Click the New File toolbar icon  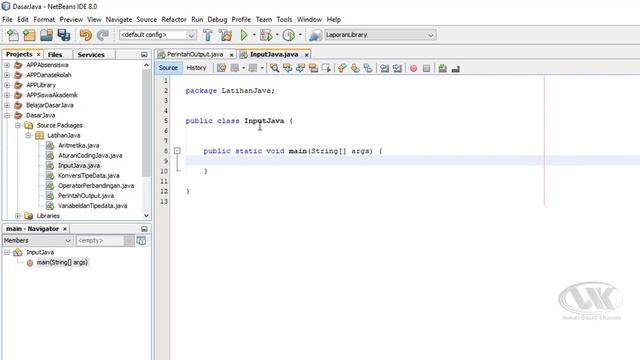(13, 35)
